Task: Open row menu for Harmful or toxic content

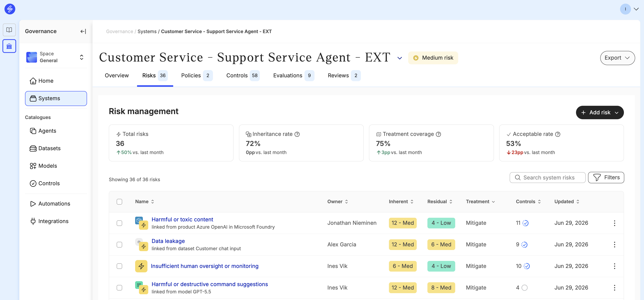Action: tap(614, 223)
